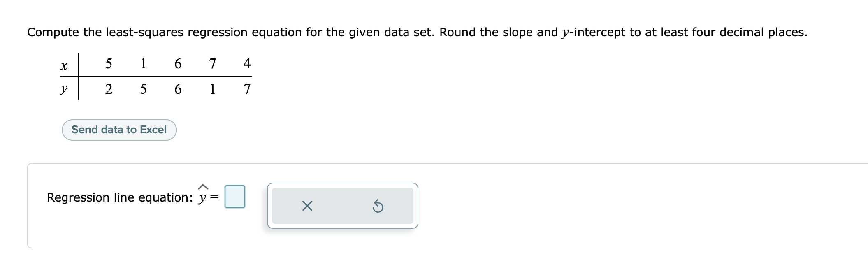868x260 pixels.
Task: Click the Send data to Excel button
Action: [119, 130]
